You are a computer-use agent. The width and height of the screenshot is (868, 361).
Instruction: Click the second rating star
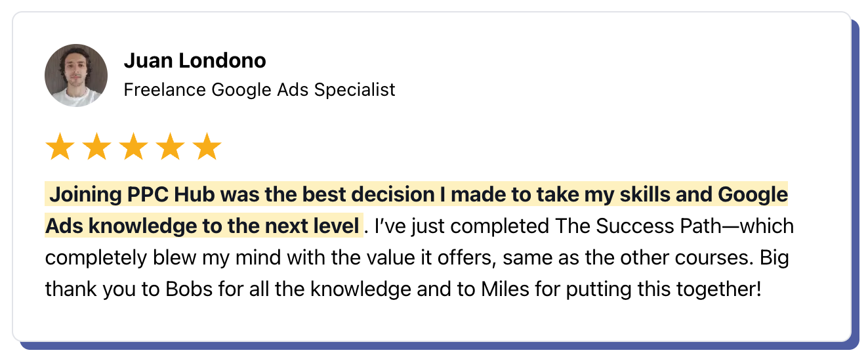coord(96,147)
